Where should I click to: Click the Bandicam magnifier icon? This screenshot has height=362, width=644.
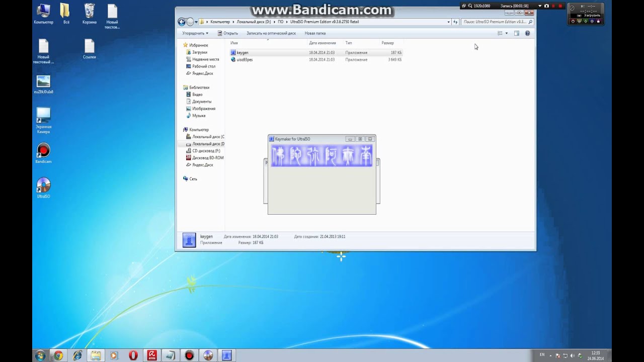coord(470,6)
